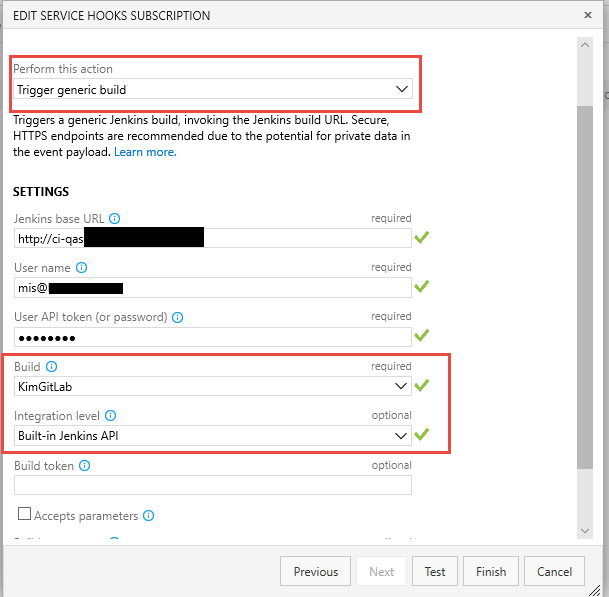Click info icon next to Build token
Viewport: 609px width, 597px height.
(84, 465)
